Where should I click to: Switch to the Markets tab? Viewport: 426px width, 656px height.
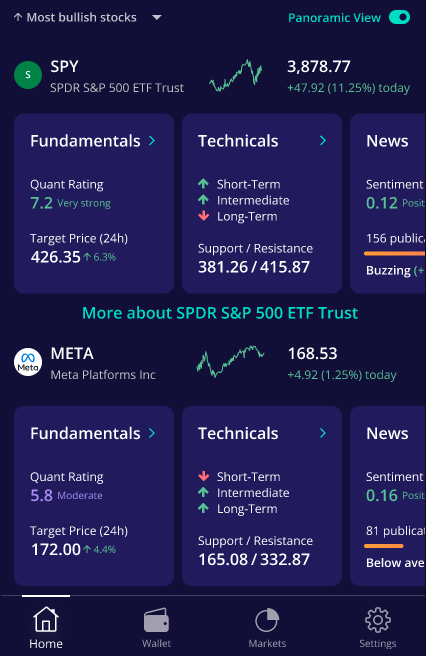[x=267, y=628]
